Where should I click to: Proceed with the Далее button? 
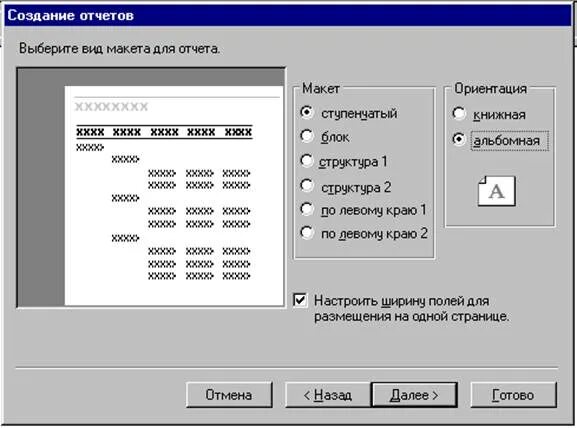tap(414, 395)
